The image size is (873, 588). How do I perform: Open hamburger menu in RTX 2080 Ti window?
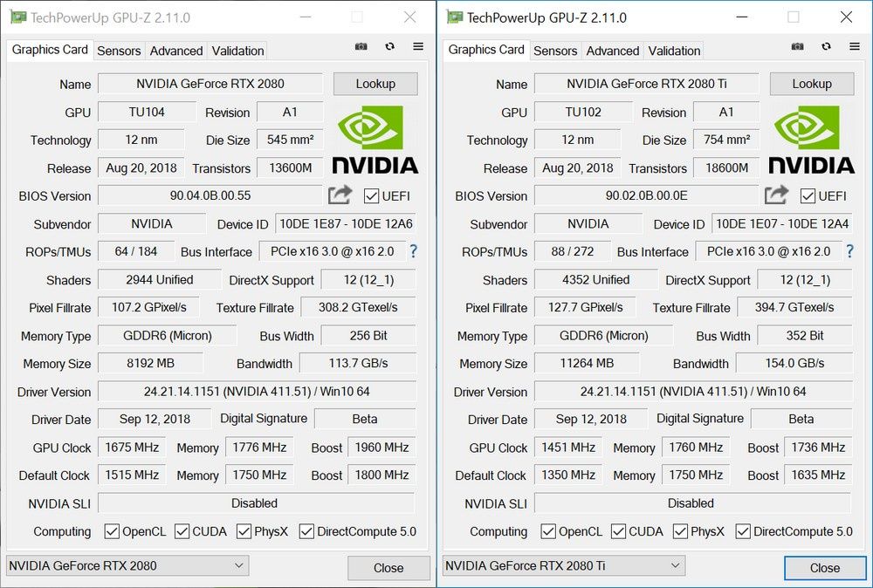pyautogui.click(x=855, y=47)
